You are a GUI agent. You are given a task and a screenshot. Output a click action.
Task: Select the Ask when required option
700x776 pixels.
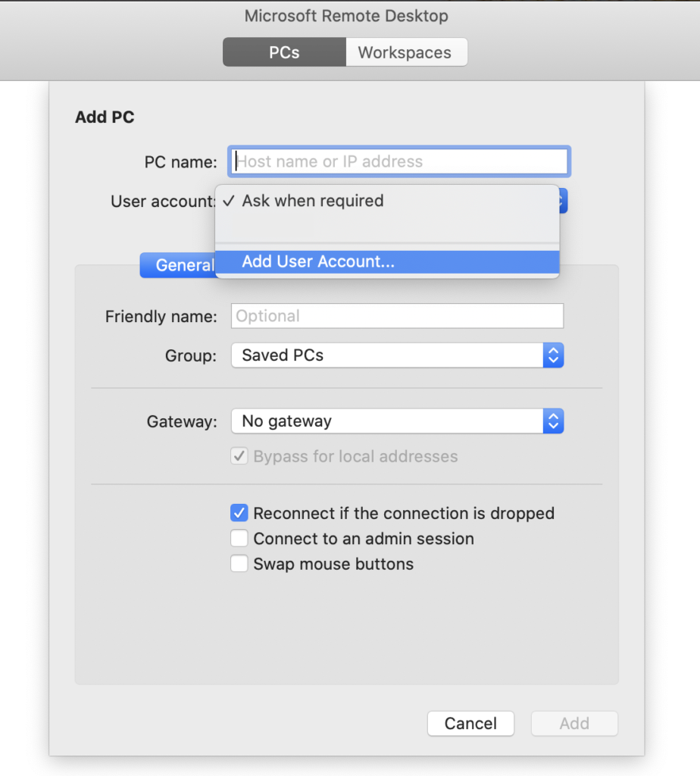pos(312,201)
